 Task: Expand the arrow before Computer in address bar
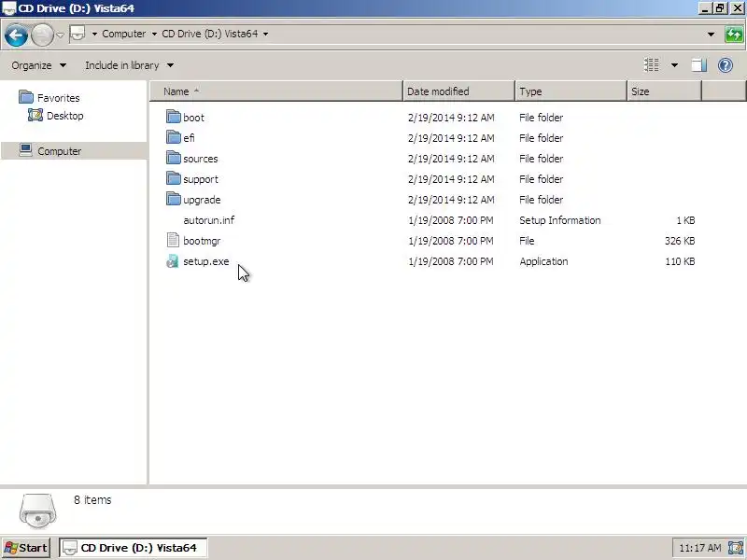(94, 34)
